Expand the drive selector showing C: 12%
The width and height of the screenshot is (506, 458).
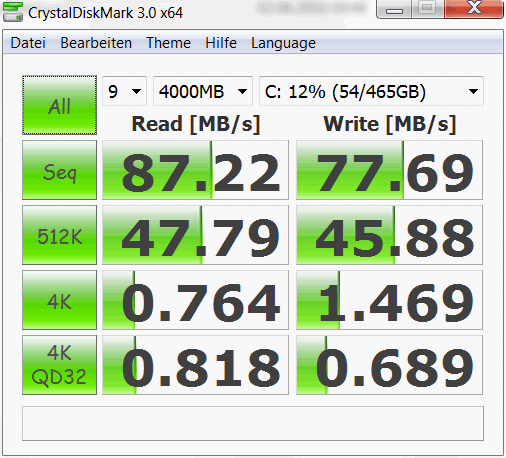(371, 91)
